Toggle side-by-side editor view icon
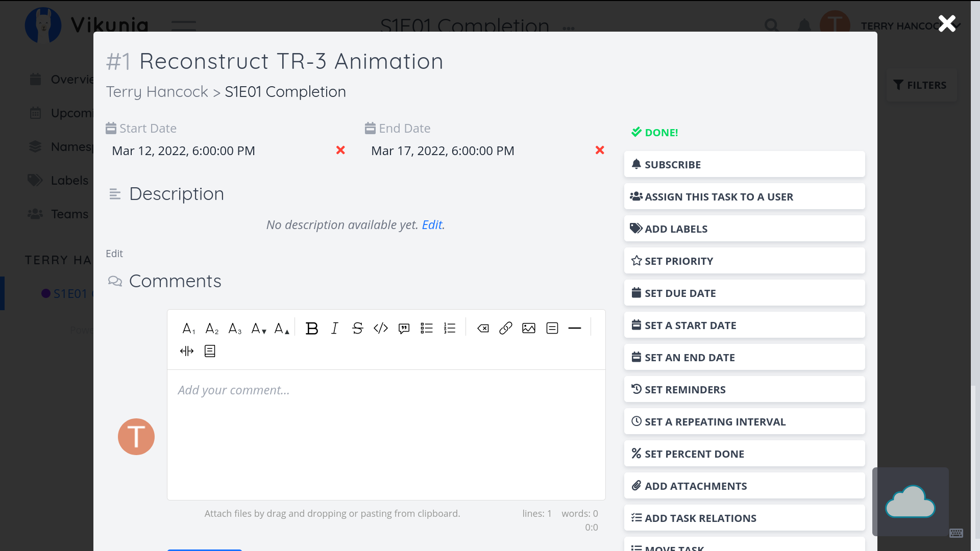The width and height of the screenshot is (980, 551). [x=187, y=351]
